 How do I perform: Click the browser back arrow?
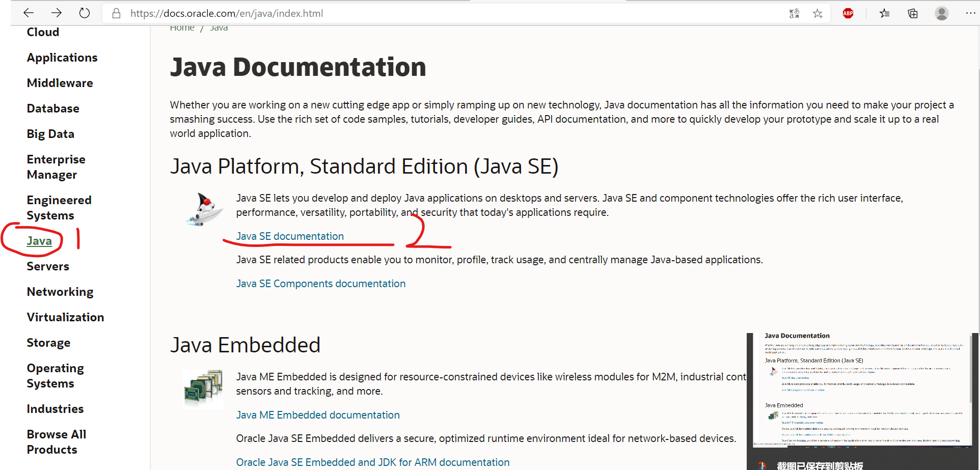(x=29, y=13)
